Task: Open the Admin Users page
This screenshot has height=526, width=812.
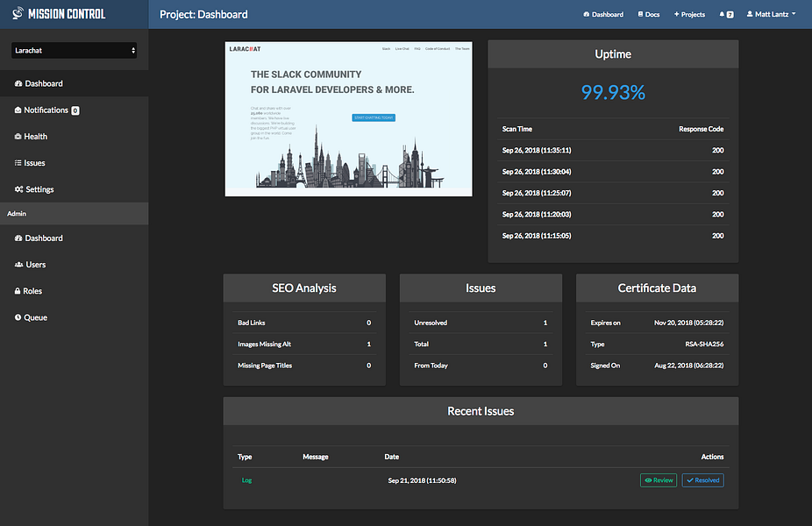Action: (x=74, y=264)
